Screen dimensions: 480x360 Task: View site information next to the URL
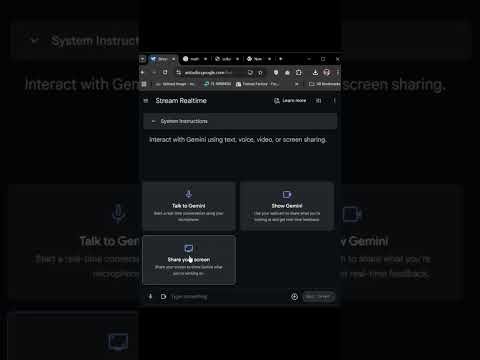pos(179,72)
